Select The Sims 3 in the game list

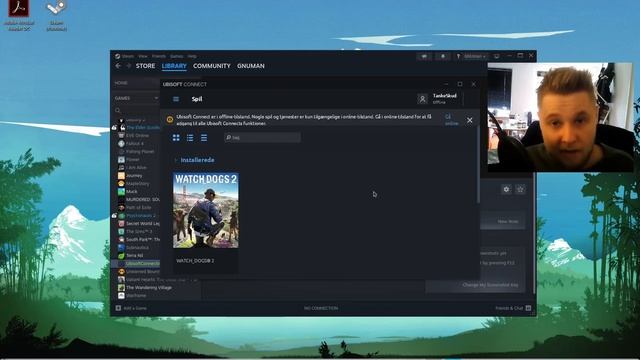point(139,231)
